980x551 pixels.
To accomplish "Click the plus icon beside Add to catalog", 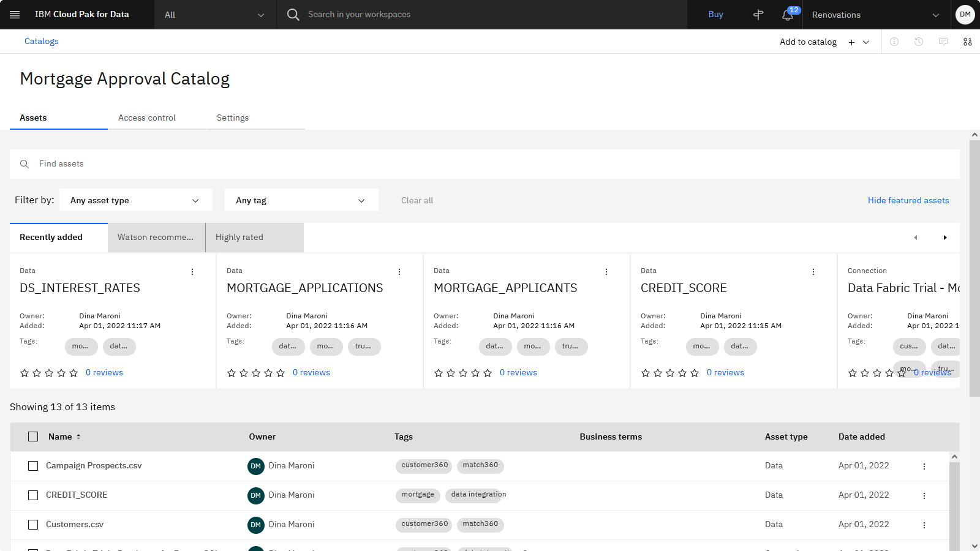I will pyautogui.click(x=851, y=42).
